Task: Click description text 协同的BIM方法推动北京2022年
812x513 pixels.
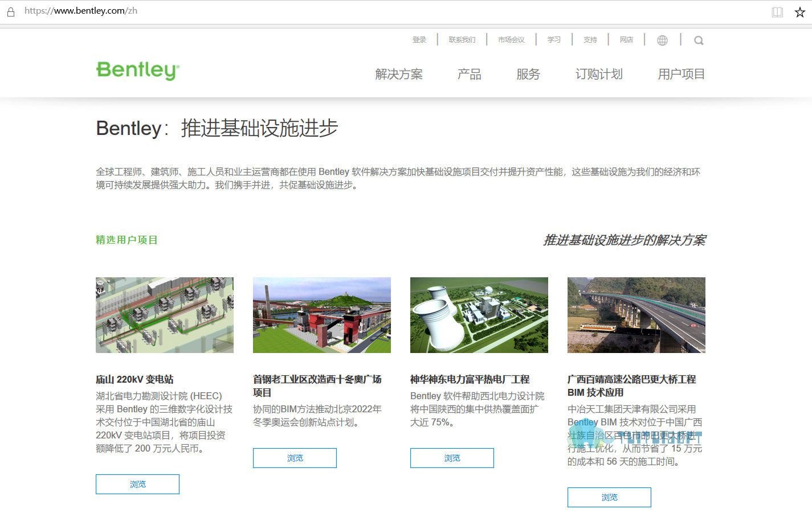Action: (317, 416)
